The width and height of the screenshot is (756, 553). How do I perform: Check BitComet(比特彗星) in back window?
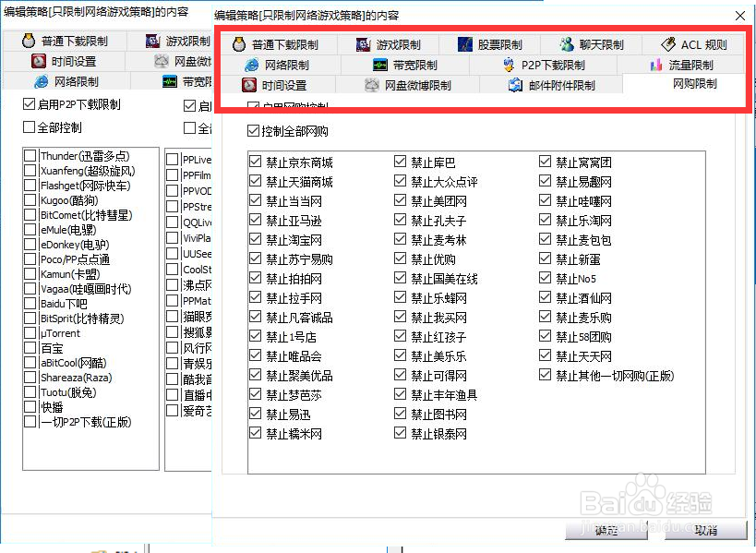tap(30, 215)
